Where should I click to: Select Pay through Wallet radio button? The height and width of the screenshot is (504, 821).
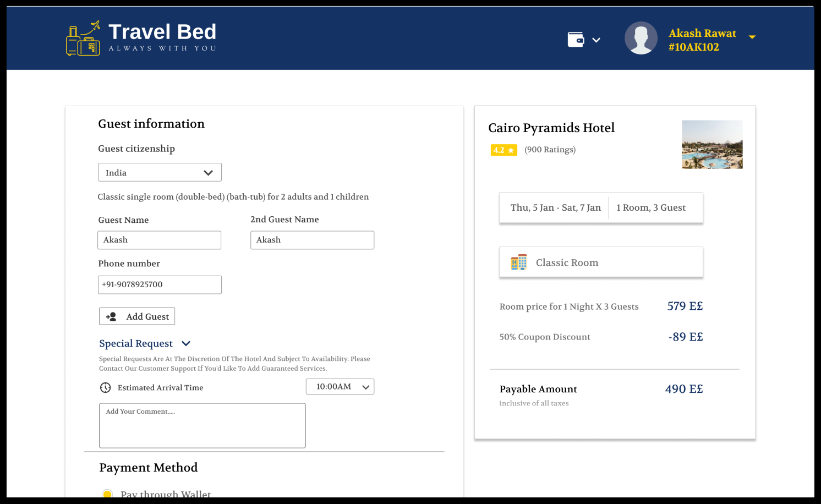107,494
